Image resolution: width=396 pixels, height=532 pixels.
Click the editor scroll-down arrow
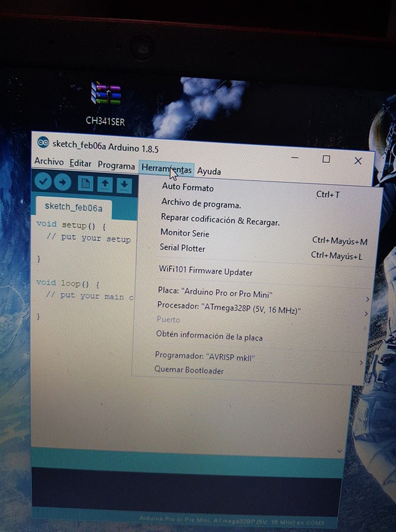pos(339,451)
